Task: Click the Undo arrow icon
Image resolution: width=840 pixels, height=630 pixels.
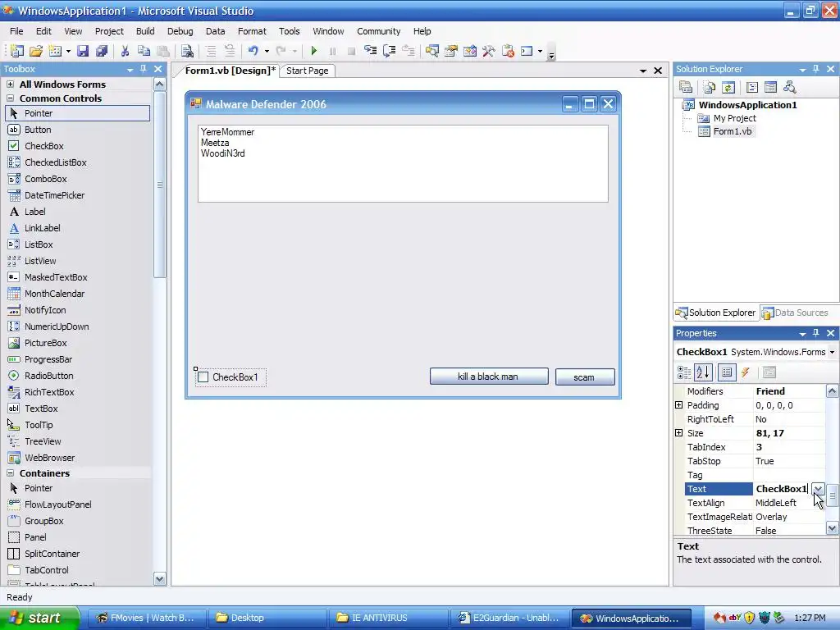Action: point(253,51)
